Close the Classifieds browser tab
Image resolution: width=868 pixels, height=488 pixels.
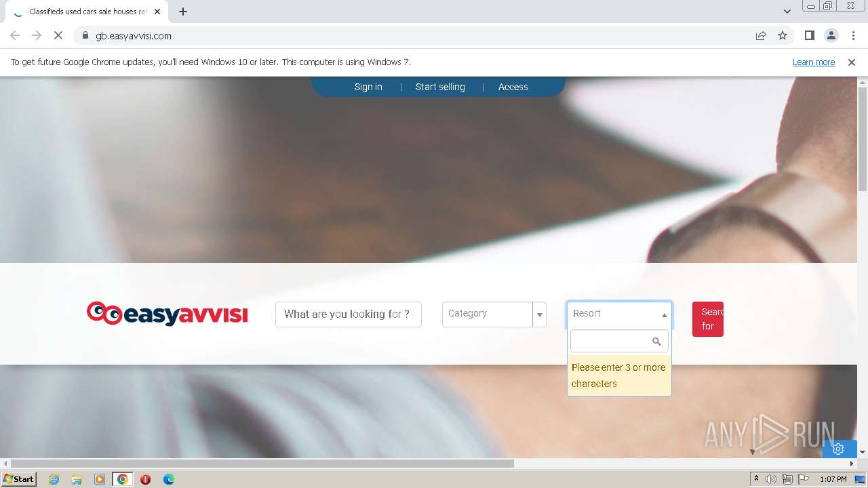coord(158,12)
